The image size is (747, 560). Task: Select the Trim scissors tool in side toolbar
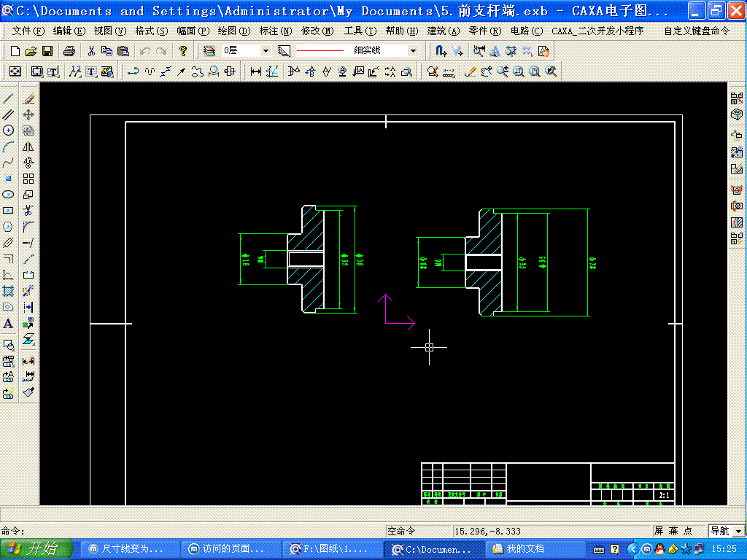point(28,211)
